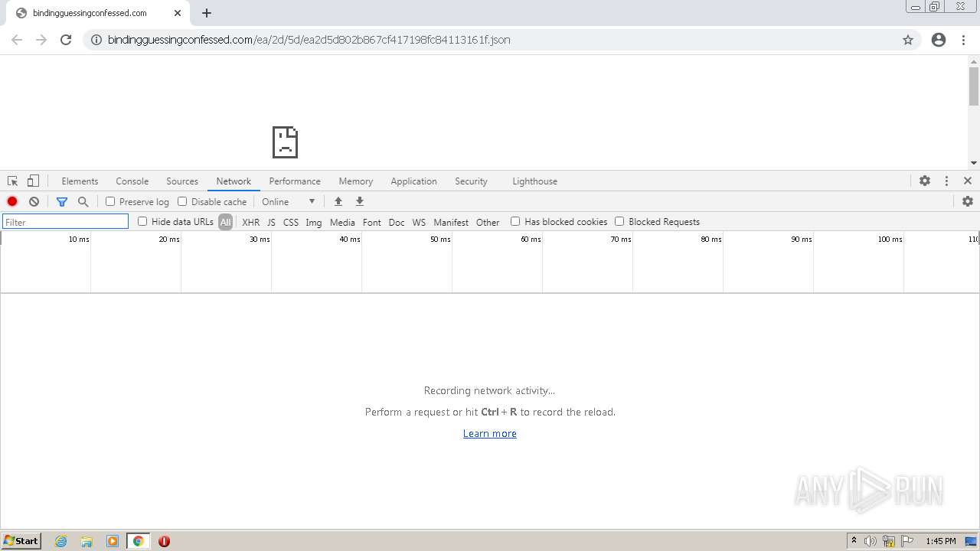Open DevTools settings gear icon
980x551 pixels.
coord(925,181)
